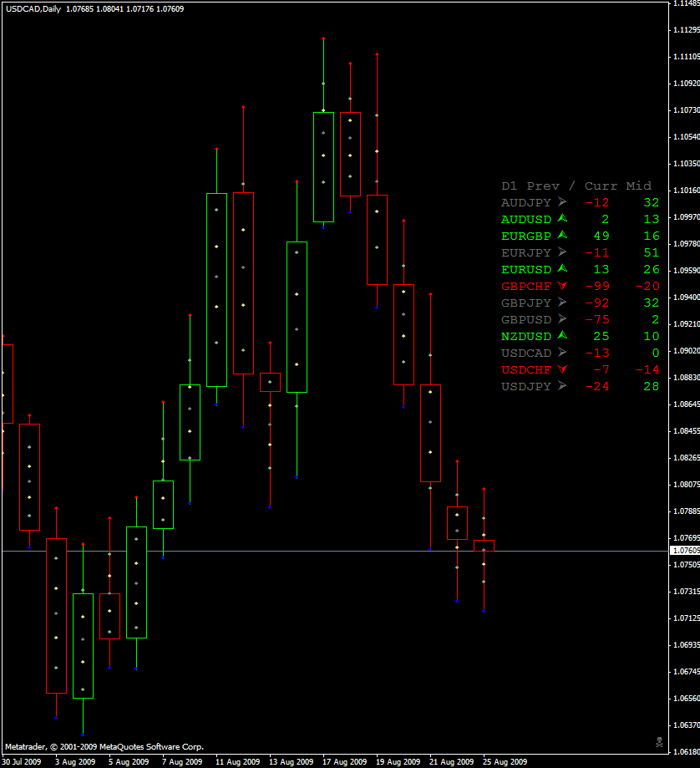Select the USDJPY pair label
The image size is (700, 768).
[526, 386]
